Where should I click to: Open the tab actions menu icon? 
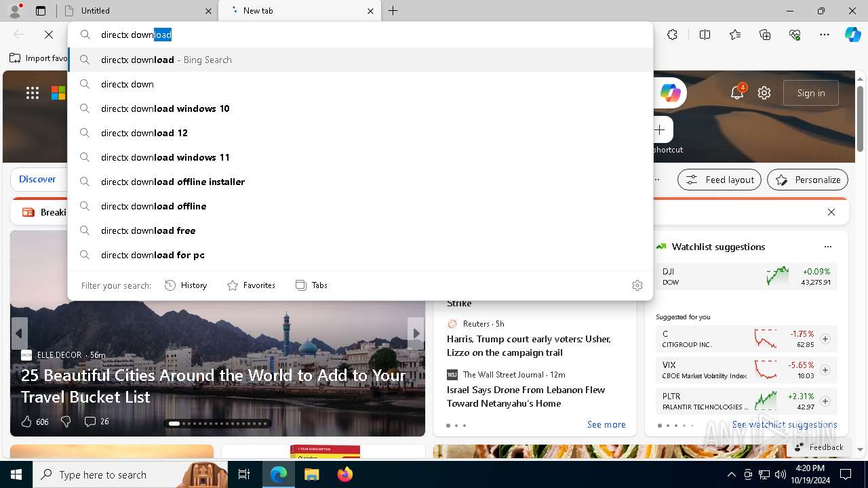tap(41, 11)
